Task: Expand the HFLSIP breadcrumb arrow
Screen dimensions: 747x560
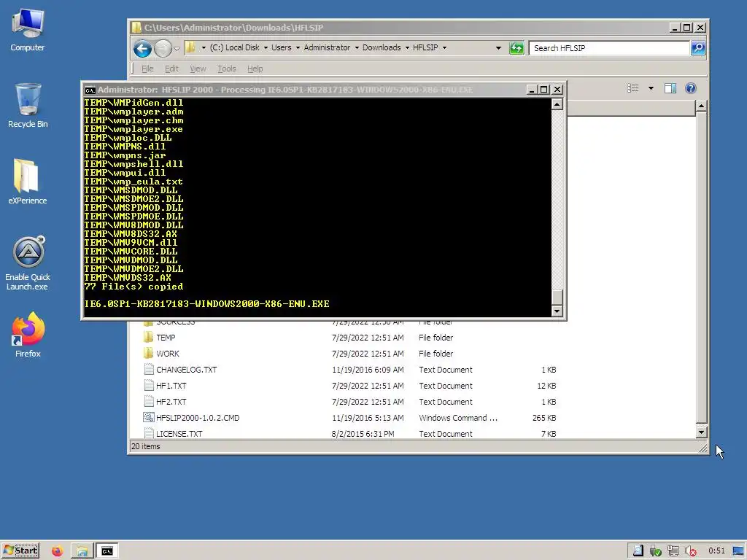Action: (444, 47)
